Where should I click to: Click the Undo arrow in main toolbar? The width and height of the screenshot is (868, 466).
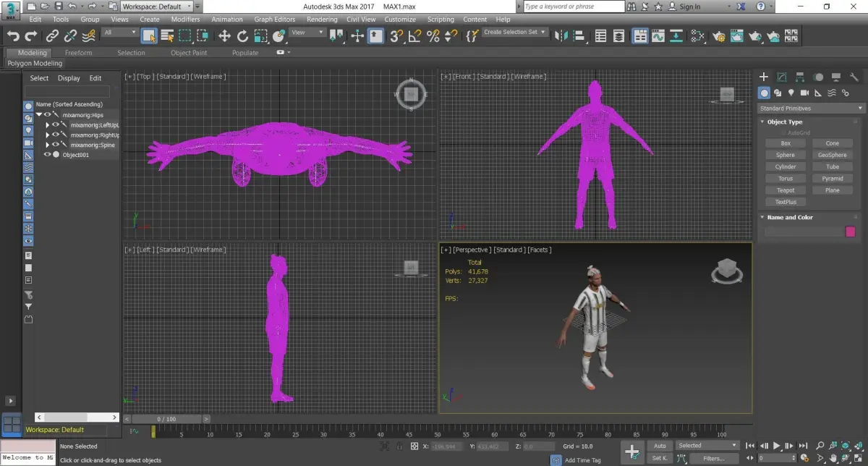[13, 35]
